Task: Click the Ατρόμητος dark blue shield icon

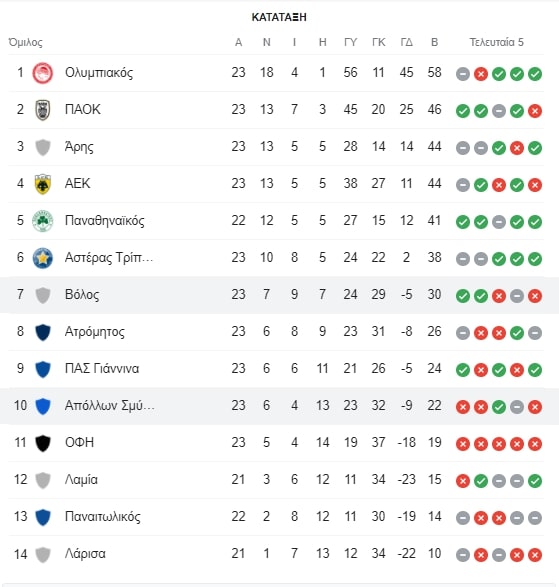Action: coord(43,332)
